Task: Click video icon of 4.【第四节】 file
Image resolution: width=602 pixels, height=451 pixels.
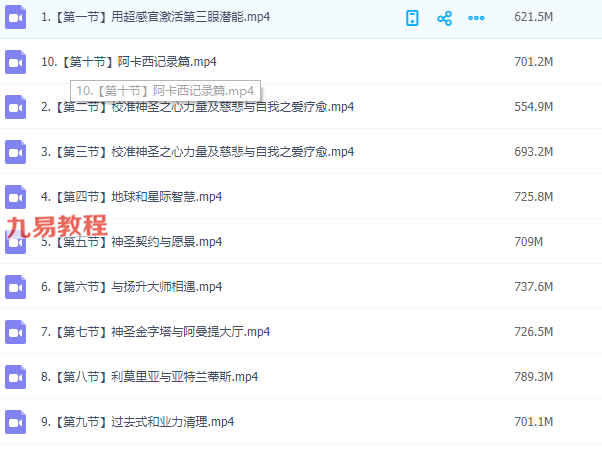Action: pos(15,197)
